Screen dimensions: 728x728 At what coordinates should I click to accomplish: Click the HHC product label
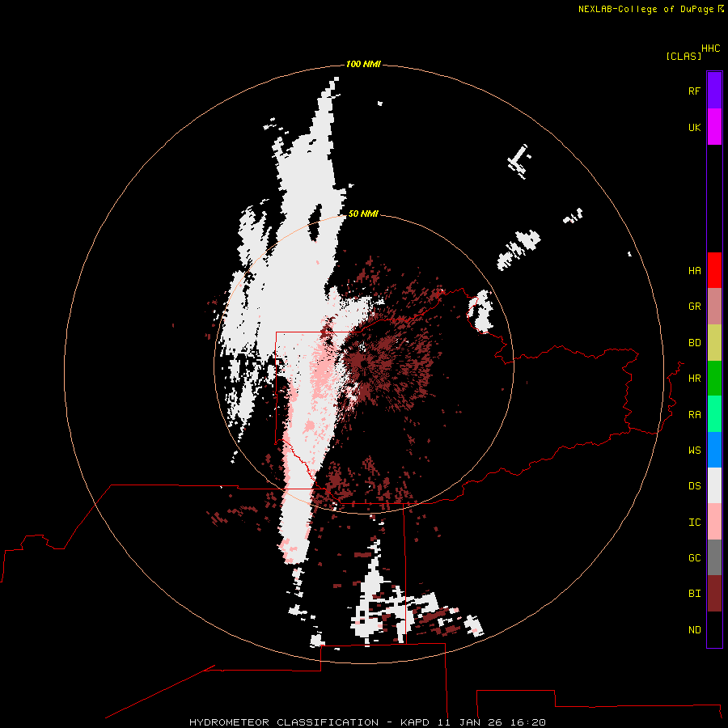click(710, 49)
